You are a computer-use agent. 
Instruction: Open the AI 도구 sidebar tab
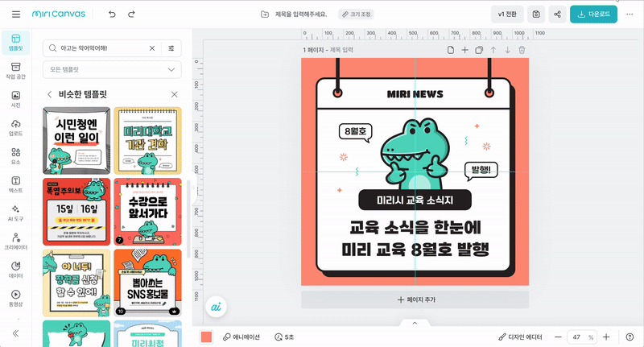coord(15,213)
